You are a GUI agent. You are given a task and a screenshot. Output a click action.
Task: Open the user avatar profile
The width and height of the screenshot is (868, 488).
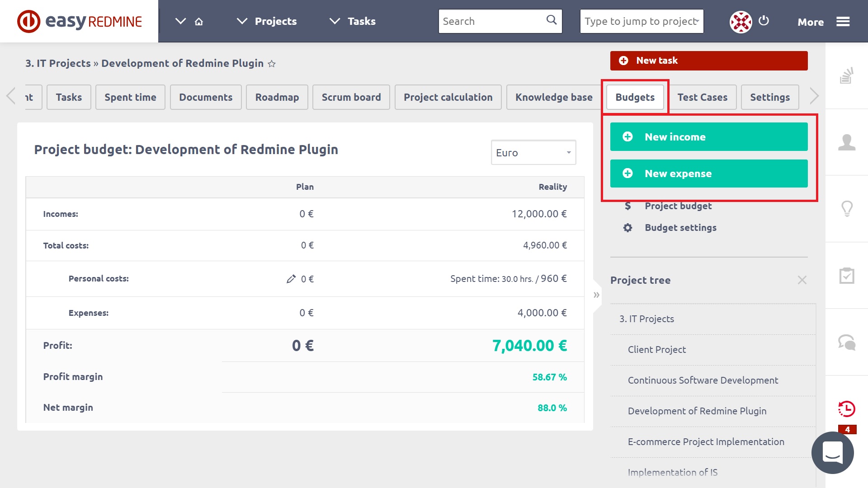pos(741,22)
